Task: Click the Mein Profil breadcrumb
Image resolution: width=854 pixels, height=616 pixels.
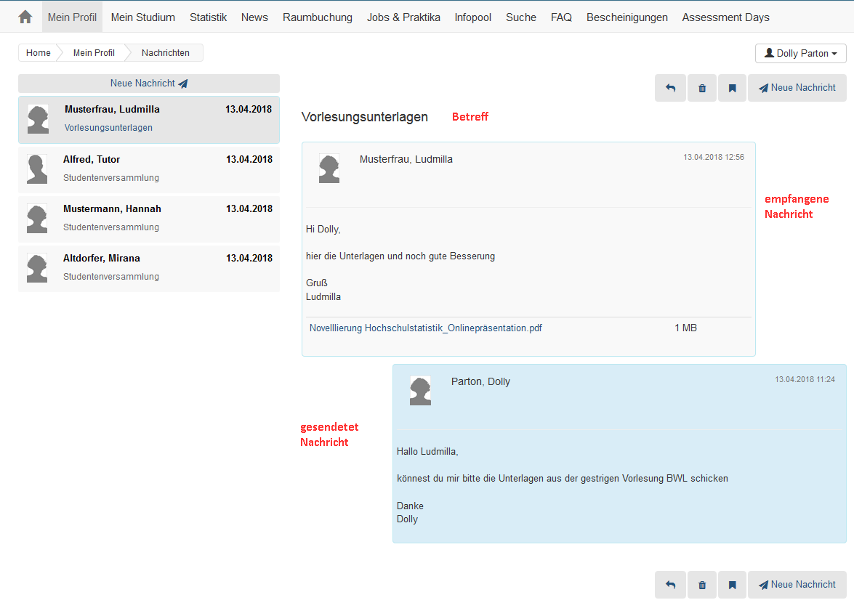Action: (94, 53)
